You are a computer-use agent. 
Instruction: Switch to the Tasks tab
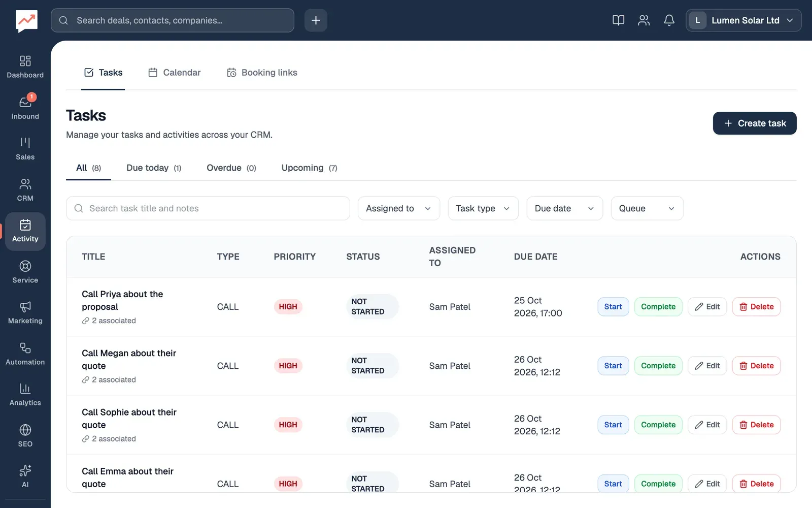[x=103, y=73]
